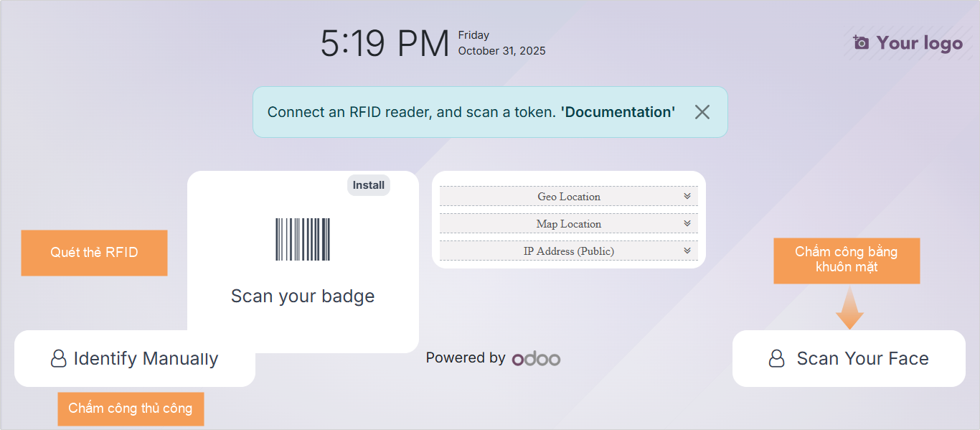
Task: Open the 'Documentation' link in the banner
Action: [x=618, y=112]
